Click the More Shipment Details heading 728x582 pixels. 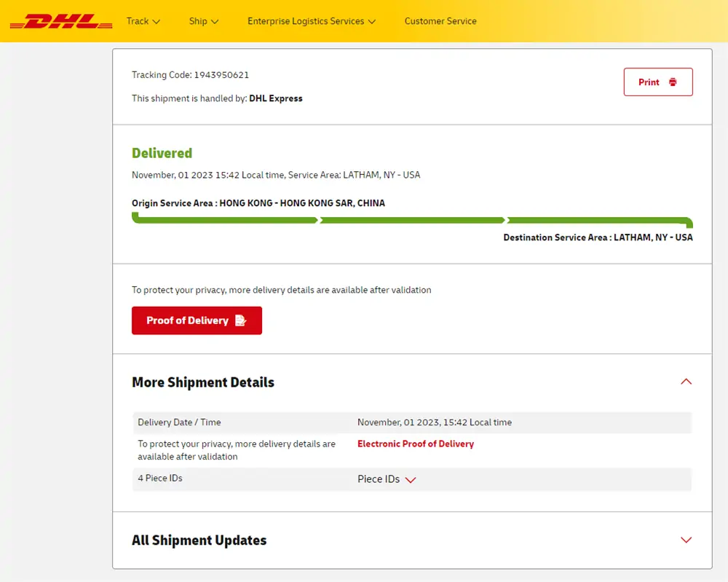click(x=203, y=382)
